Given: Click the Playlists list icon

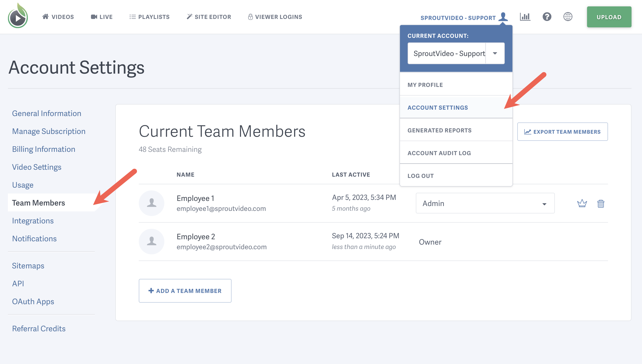Looking at the screenshot, I should tap(132, 16).
